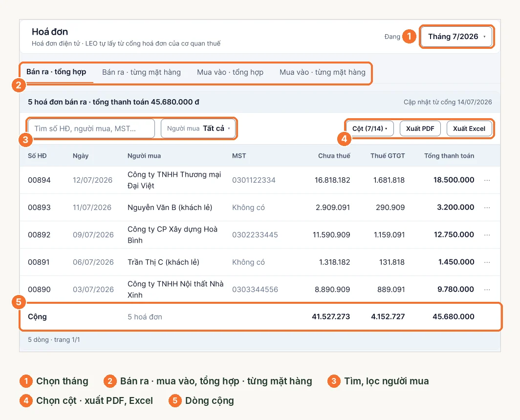Click date 09/07/2026
The image size is (520, 420).
pyautogui.click(x=93, y=235)
